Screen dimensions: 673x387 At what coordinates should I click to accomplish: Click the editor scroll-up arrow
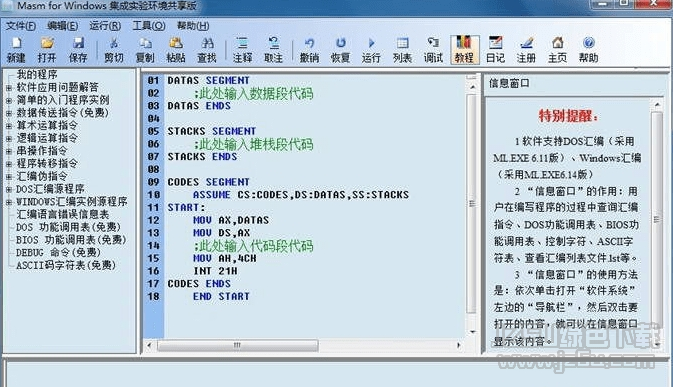tap(472, 87)
